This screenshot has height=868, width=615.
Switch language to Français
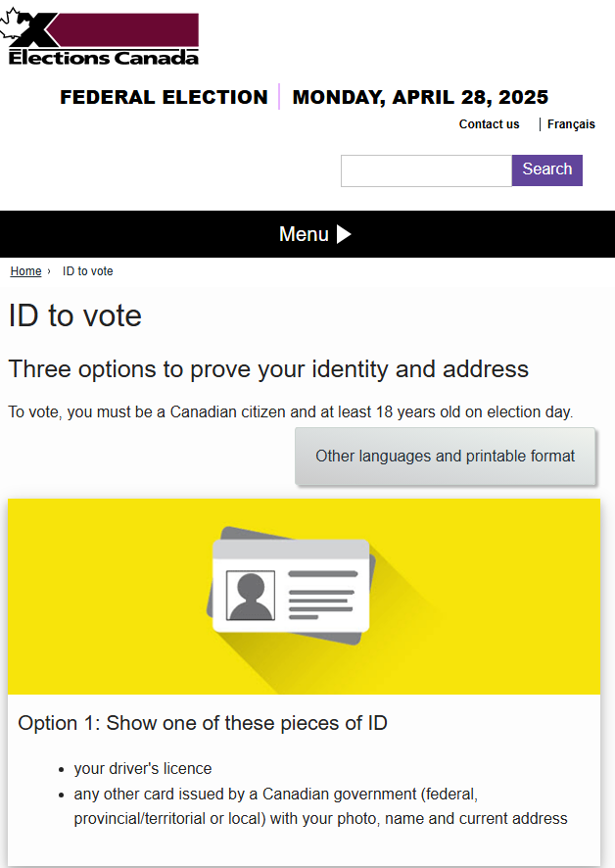click(x=571, y=124)
